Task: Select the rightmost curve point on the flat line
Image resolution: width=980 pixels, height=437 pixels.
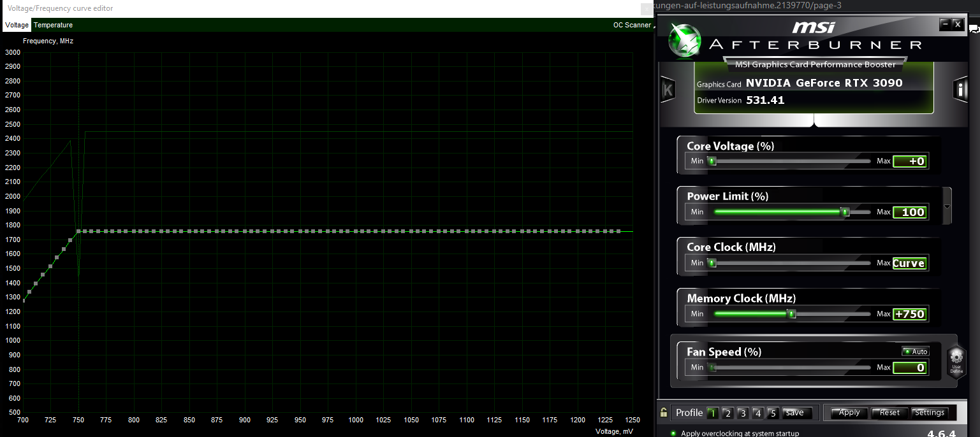Action: [x=618, y=231]
